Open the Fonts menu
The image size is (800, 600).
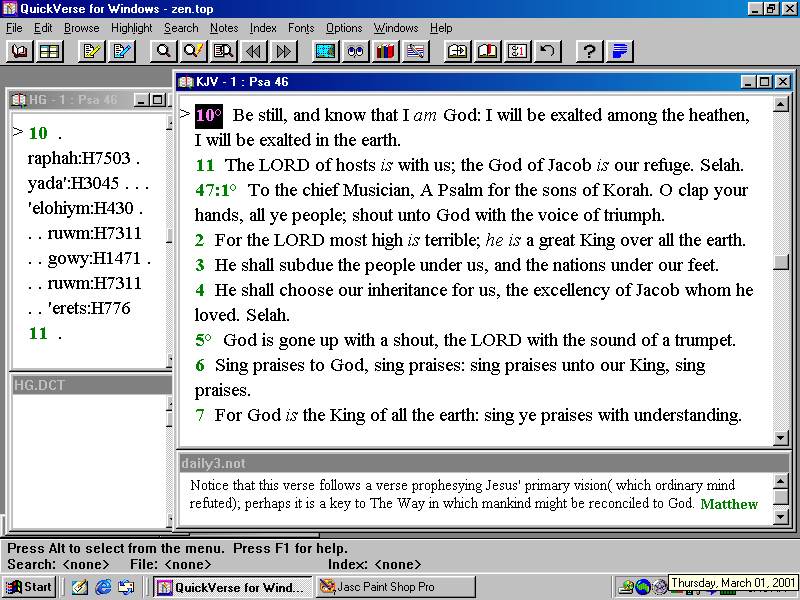coord(301,28)
